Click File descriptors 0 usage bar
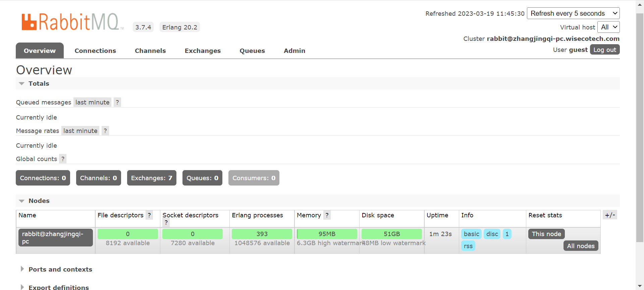 point(128,234)
